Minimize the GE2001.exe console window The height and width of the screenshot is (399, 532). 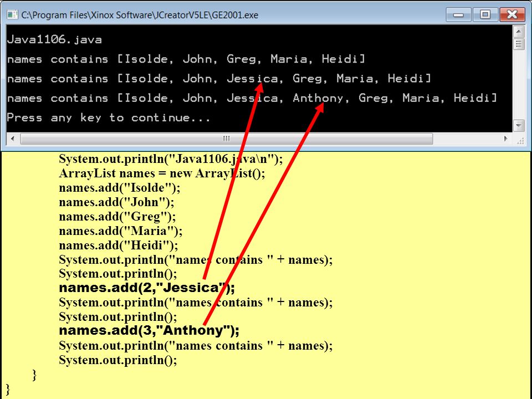[458, 14]
